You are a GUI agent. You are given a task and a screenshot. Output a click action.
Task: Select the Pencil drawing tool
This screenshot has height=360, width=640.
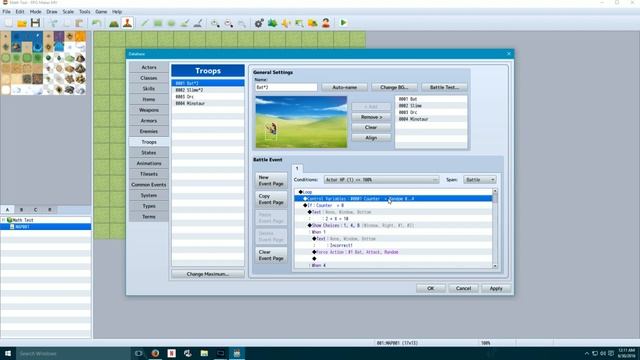point(144,23)
